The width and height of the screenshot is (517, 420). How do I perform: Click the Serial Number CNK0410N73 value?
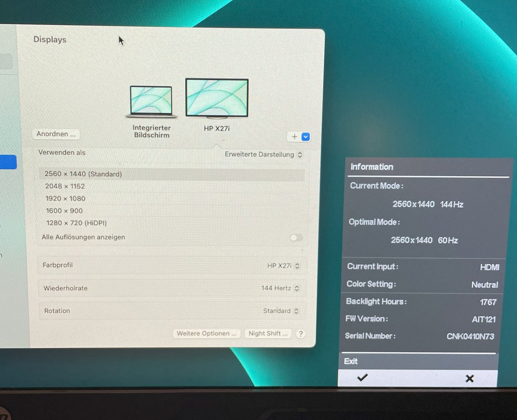tap(471, 336)
